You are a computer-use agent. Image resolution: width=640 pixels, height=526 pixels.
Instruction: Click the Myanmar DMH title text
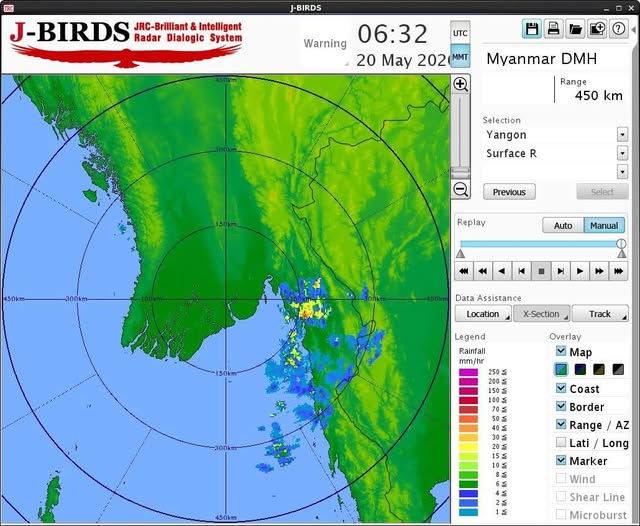tap(542, 59)
